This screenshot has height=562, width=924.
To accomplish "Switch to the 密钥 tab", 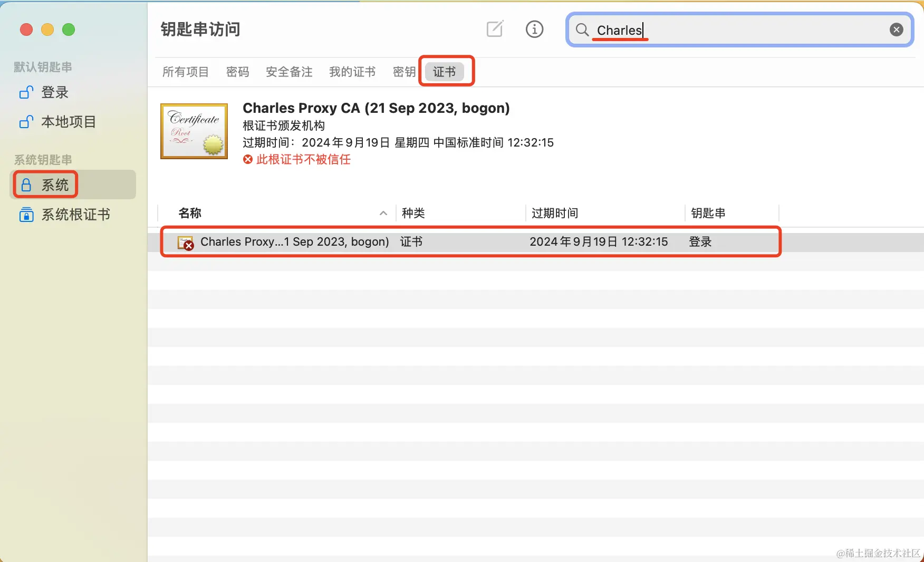I will 405,72.
